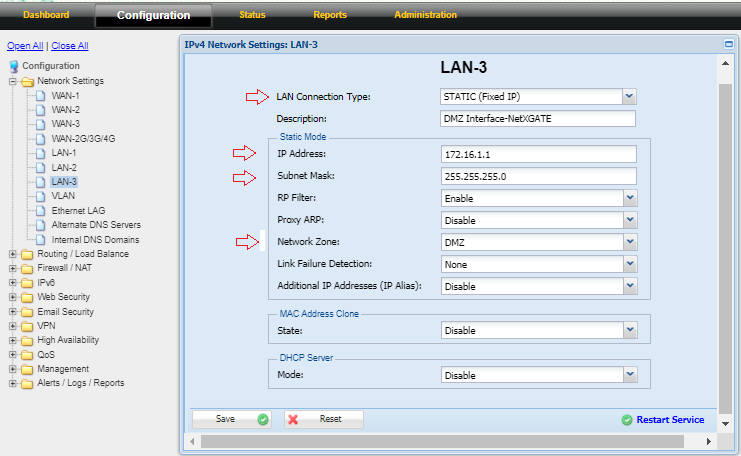This screenshot has width=741, height=456.
Task: Click the Ethernet LAG page icon
Action: (x=41, y=211)
